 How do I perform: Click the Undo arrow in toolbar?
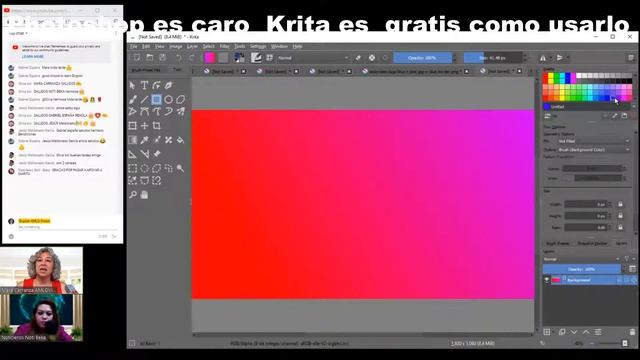coord(179,58)
